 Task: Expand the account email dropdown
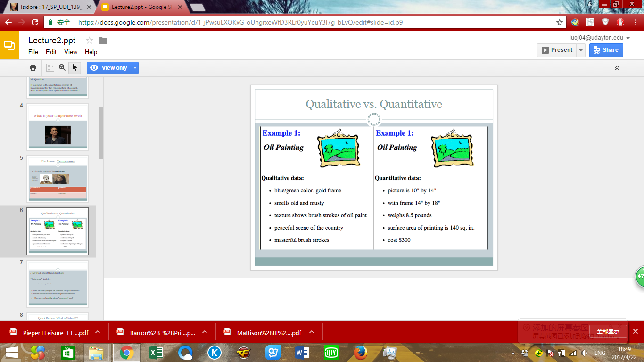[628, 38]
